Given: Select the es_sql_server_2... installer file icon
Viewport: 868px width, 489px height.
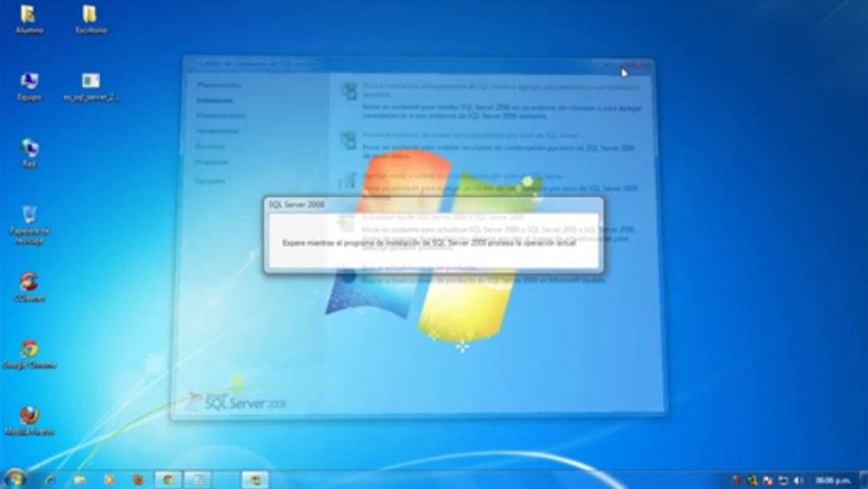Looking at the screenshot, I should point(91,87).
